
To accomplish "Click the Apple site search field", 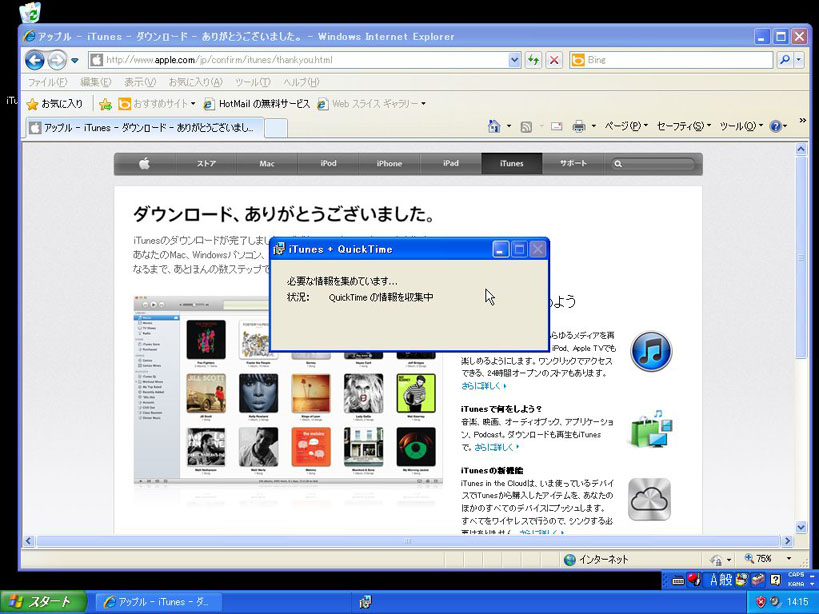I will click(x=653, y=164).
